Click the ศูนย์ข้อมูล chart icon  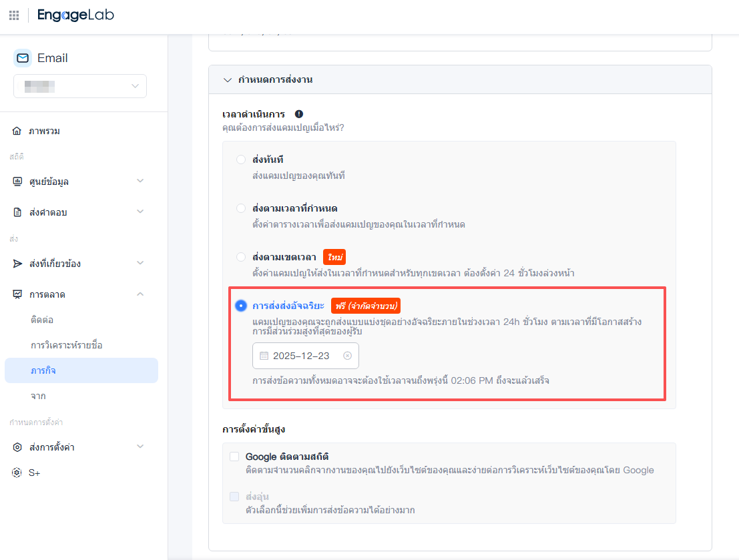pyautogui.click(x=17, y=182)
